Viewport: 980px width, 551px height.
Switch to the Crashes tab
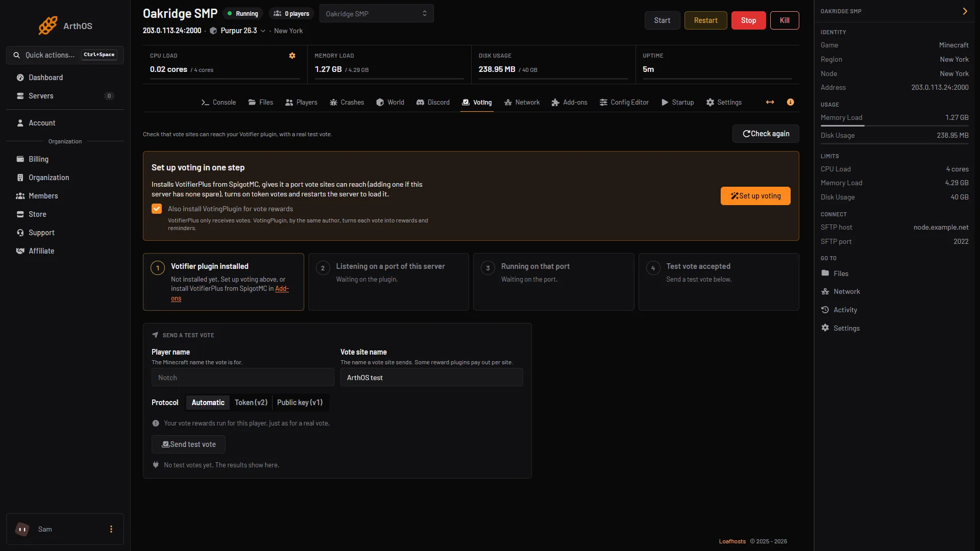coord(347,102)
